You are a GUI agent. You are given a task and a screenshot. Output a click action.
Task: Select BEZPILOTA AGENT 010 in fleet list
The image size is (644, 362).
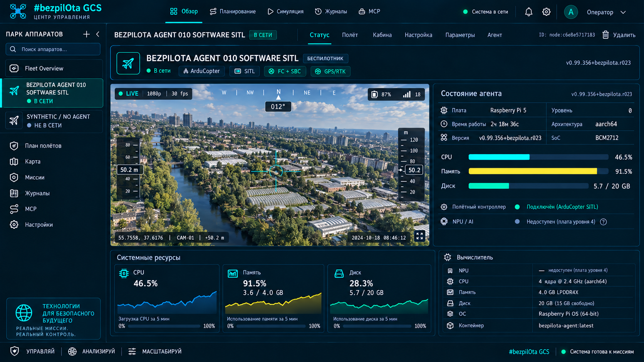coord(52,93)
